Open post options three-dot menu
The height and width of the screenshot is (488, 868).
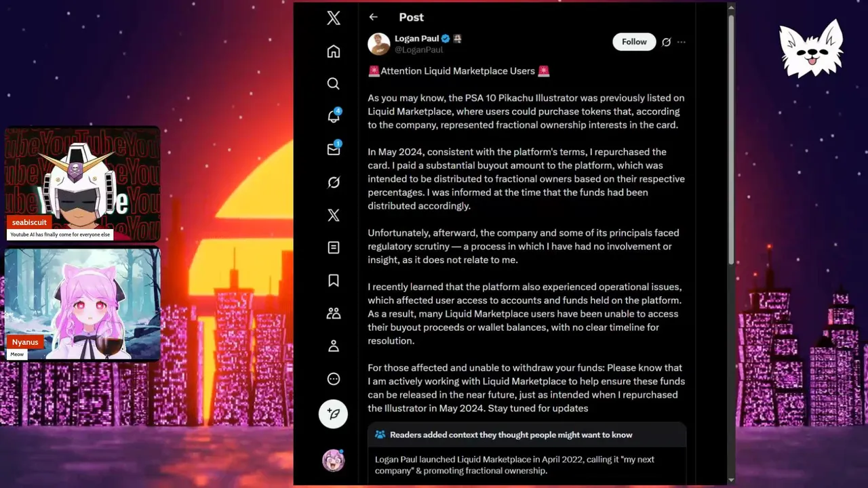tap(682, 42)
